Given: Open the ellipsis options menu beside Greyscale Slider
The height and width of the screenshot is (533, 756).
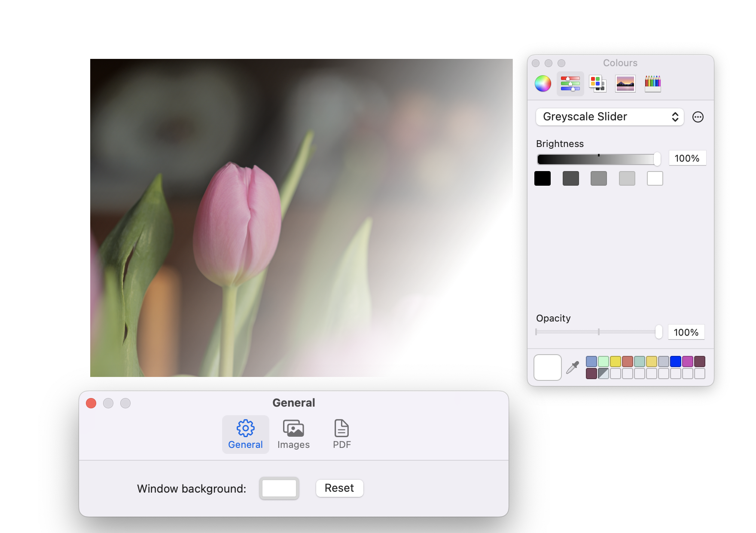Looking at the screenshot, I should click(698, 117).
